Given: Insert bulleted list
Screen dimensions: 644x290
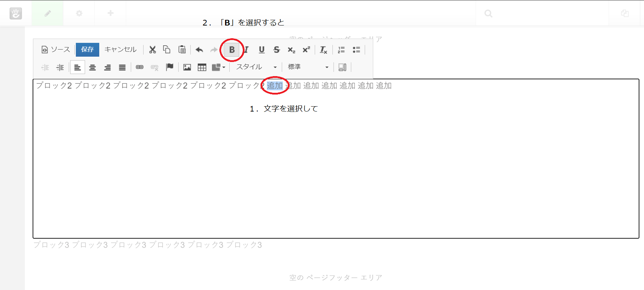Looking at the screenshot, I should pos(356,50).
